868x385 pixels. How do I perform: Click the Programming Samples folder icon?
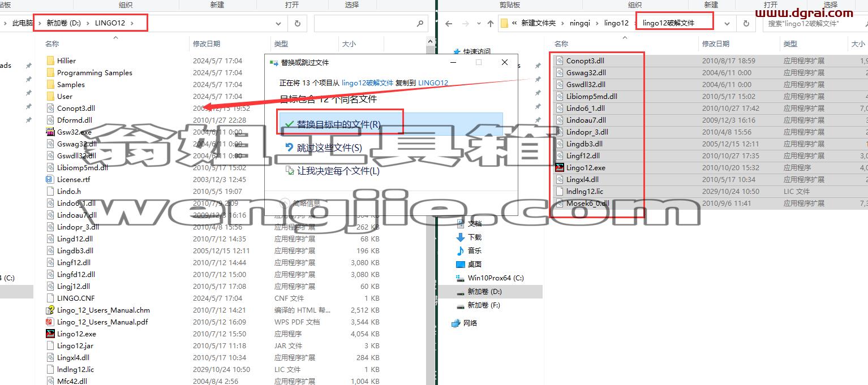tap(50, 72)
